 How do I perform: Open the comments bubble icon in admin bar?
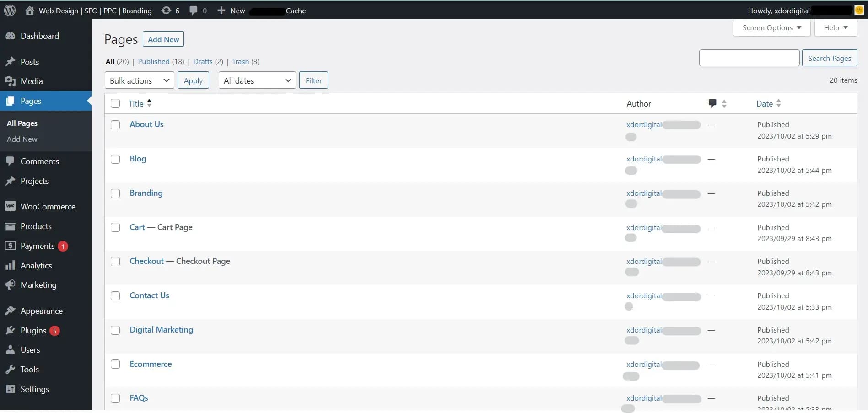coord(194,11)
